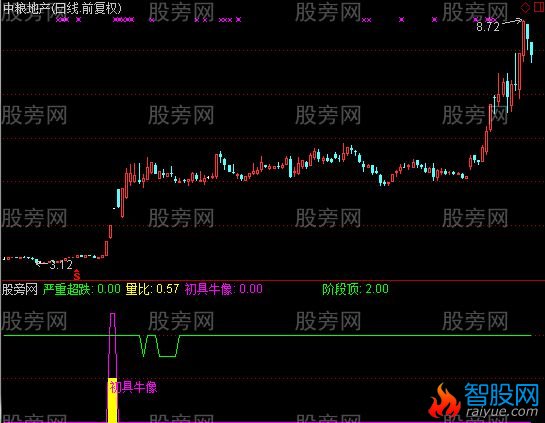The image size is (545, 423).
Task: Click the red diamond icon at the top right
Action: pyautogui.click(x=525, y=7)
